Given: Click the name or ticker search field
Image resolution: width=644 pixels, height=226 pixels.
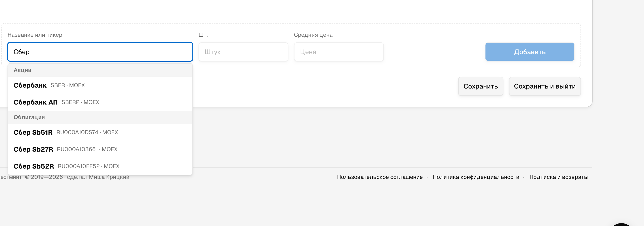Looking at the screenshot, I should (x=100, y=52).
